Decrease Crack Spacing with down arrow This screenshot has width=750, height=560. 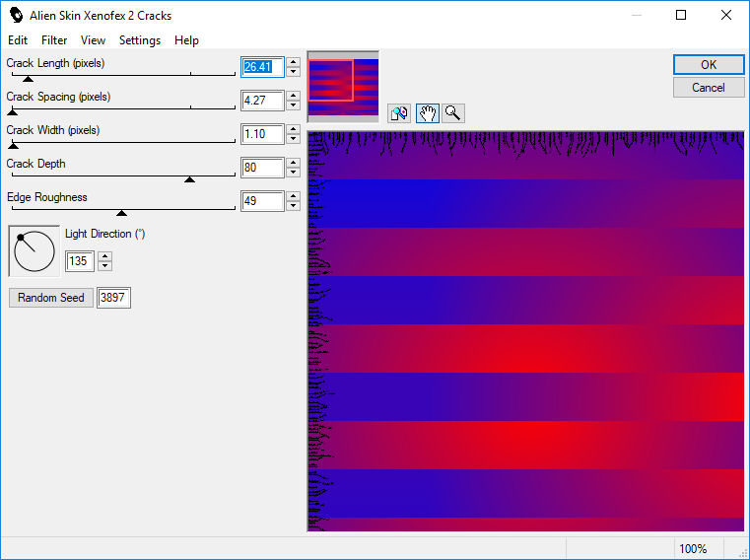point(294,105)
